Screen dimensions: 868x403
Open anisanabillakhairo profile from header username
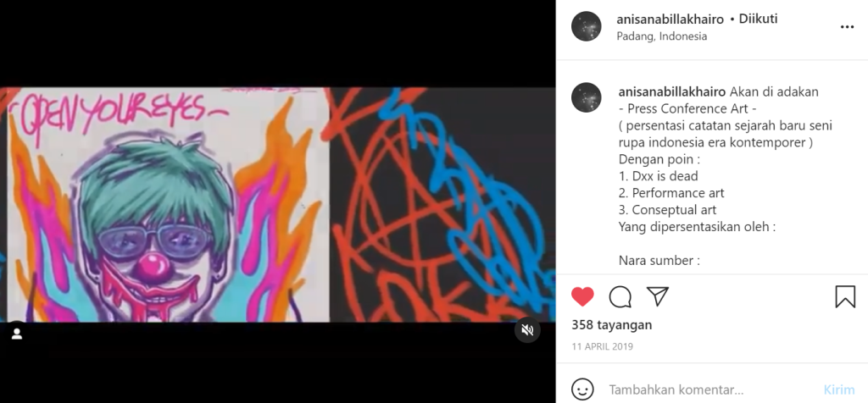tap(670, 19)
